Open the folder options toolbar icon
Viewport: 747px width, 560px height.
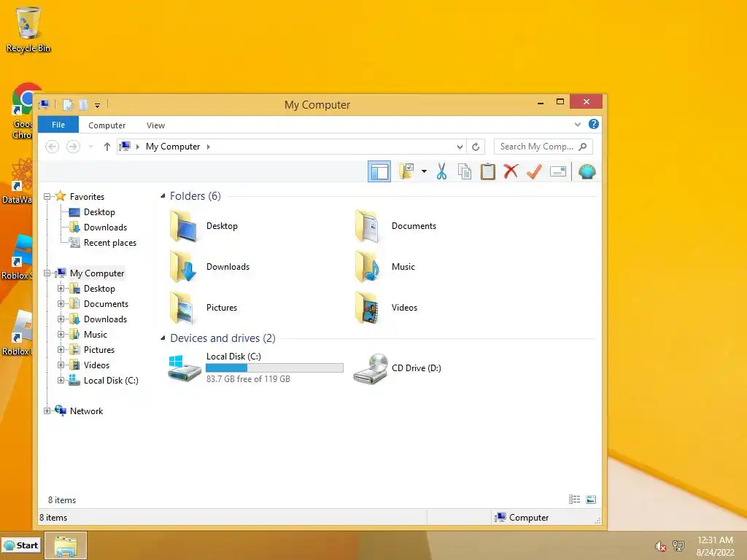coord(406,171)
